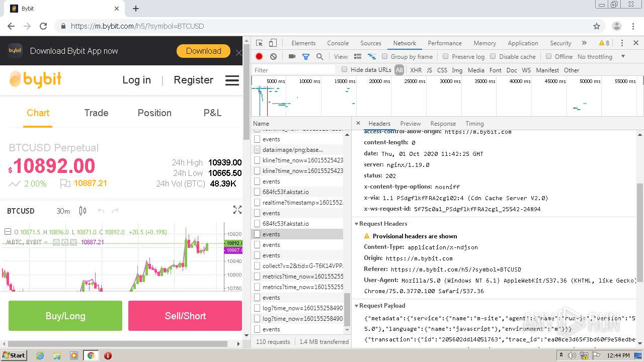Viewport: 644px width, 362px height.
Task: Filter requests by WS type
Action: (526, 70)
